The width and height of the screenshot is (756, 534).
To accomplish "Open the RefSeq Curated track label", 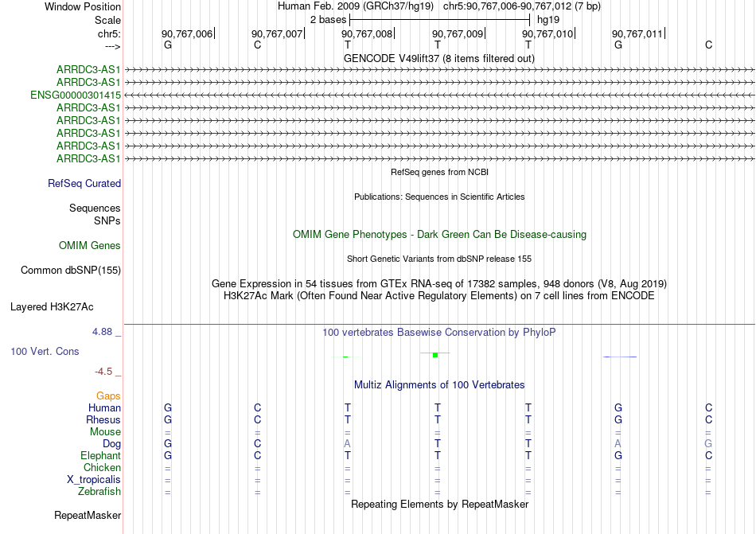I will 84,184.
